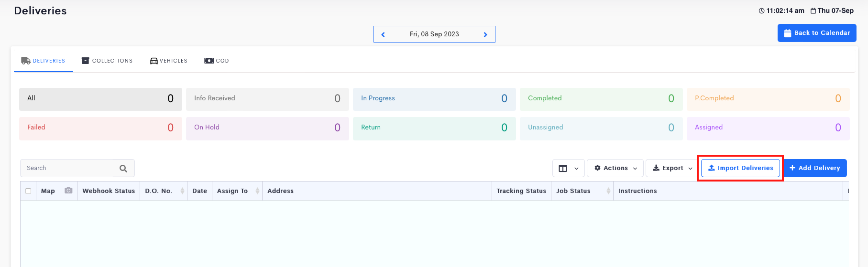This screenshot has width=868, height=267.
Task: Switch to the COD tab
Action: [217, 61]
